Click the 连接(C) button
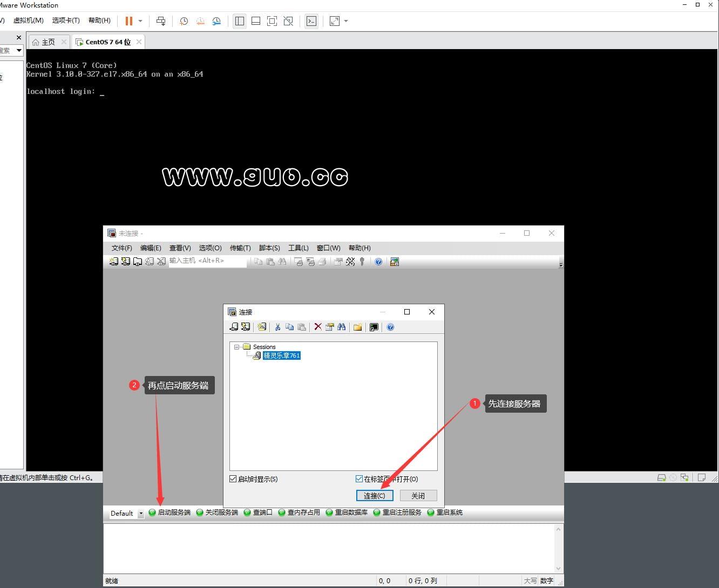719x588 pixels. (375, 496)
